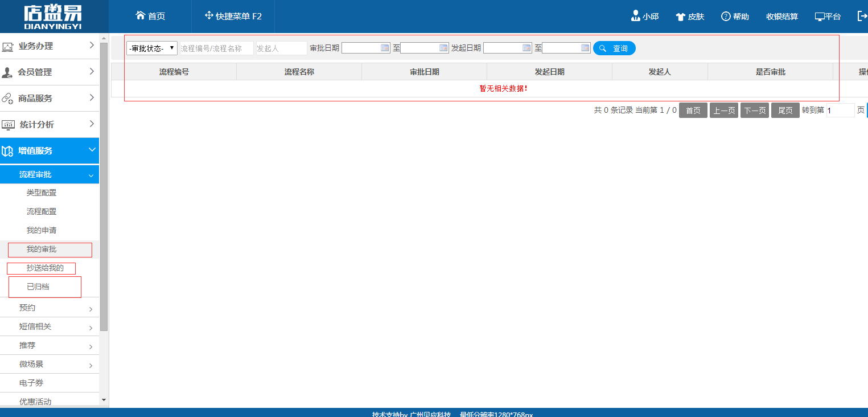
Task: Open 已归档 menu item
Action: click(38, 287)
